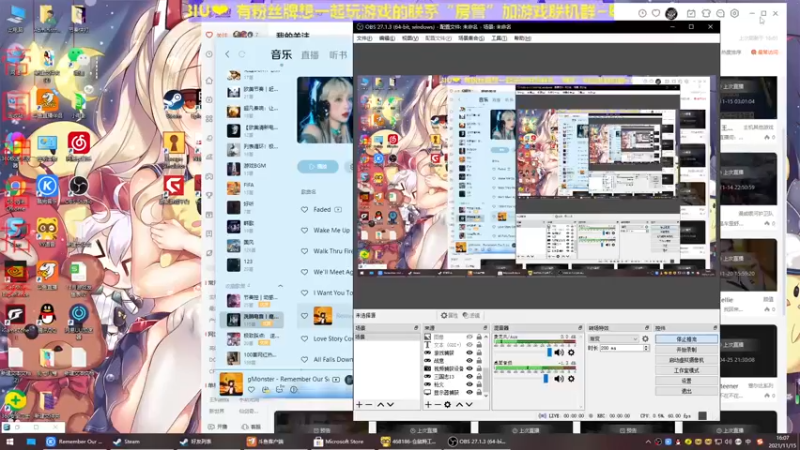Image resolution: width=800 pixels, height=450 pixels.
Task: Open the OBS Studio desktop shortcut
Action: point(79,190)
